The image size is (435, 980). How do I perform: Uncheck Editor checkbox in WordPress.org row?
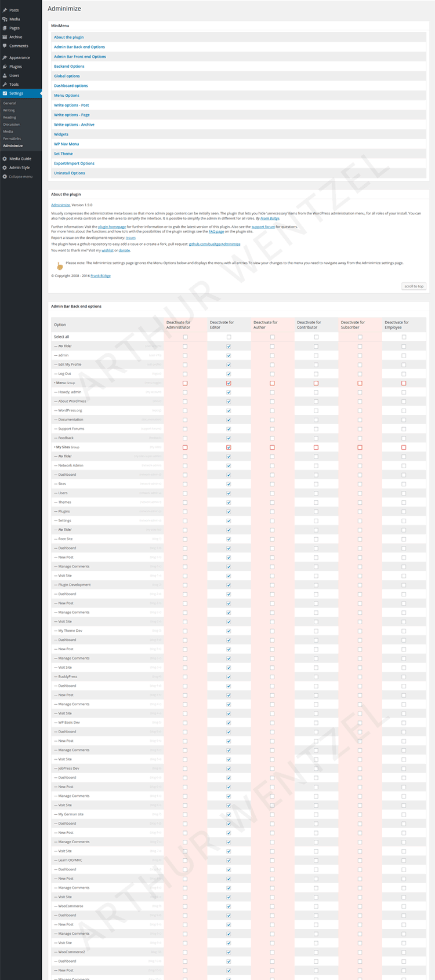[229, 410]
